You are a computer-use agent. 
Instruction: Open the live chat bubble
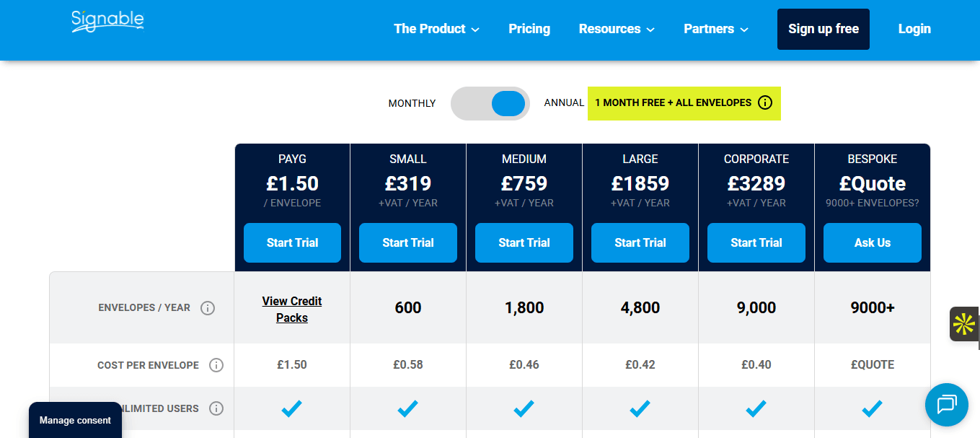click(x=945, y=405)
